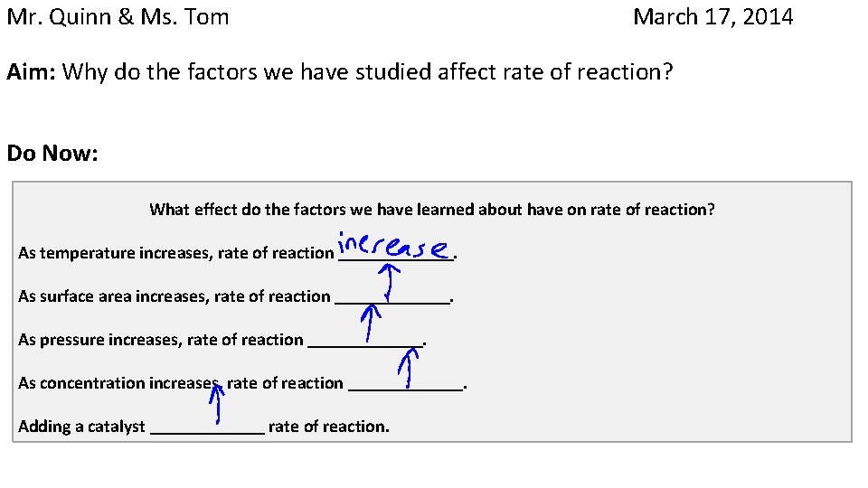Viewport: 868px width, 488px height.
Task: Select the date "March 17, 2014"
Action: (712, 17)
